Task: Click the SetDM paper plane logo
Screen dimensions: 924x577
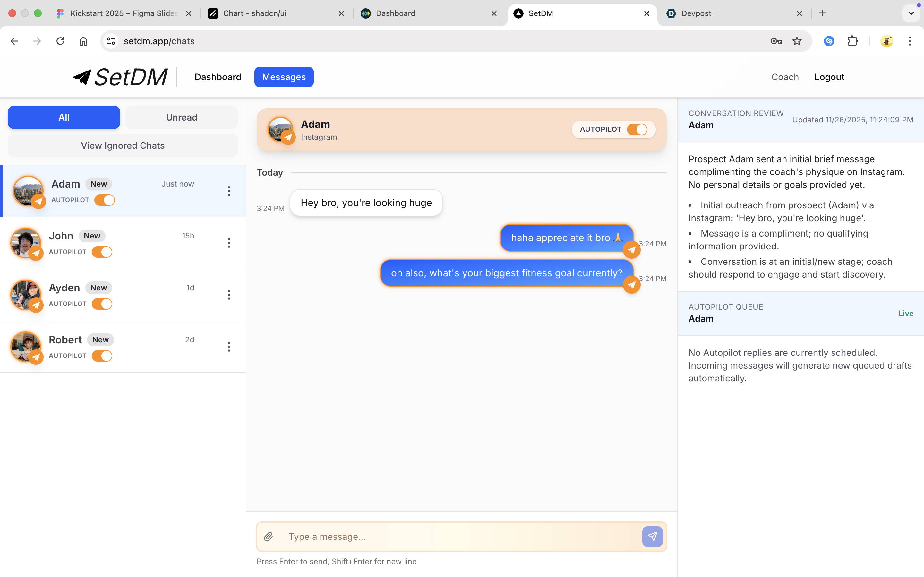Action: coord(82,77)
